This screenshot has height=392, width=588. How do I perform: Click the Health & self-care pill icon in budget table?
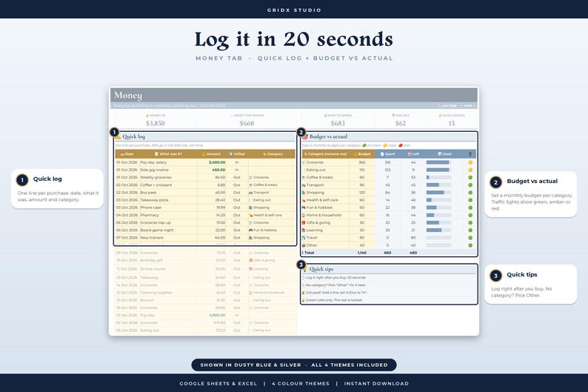(304, 200)
